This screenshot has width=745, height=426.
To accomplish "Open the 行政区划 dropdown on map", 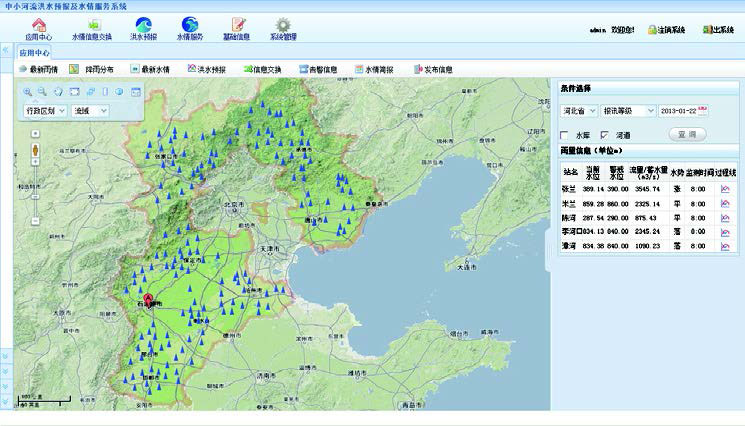I will 62,111.
